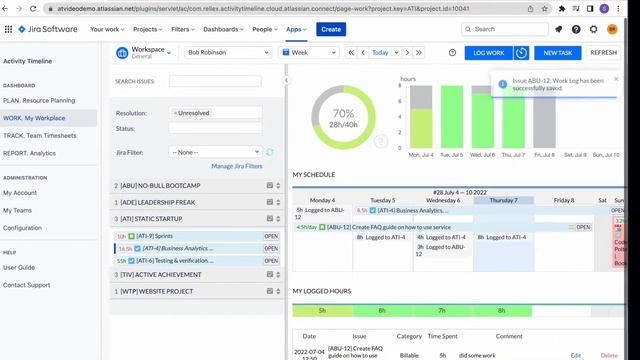Expand the ABU NO-BULL BOOTCAMP project group

(x=197, y=185)
